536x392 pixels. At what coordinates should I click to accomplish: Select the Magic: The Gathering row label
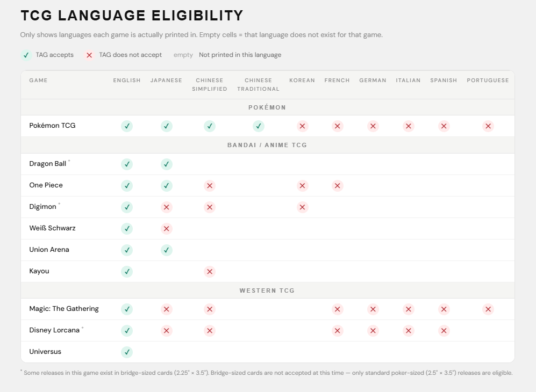tap(64, 309)
